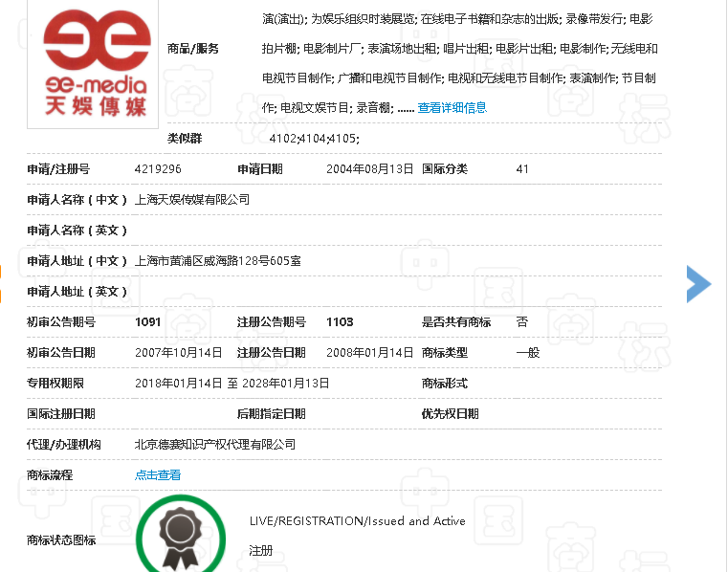Click the applicant address 上海市黄浦区威海路128号605室
Image resolution: width=728 pixels, height=572 pixels.
(218, 261)
